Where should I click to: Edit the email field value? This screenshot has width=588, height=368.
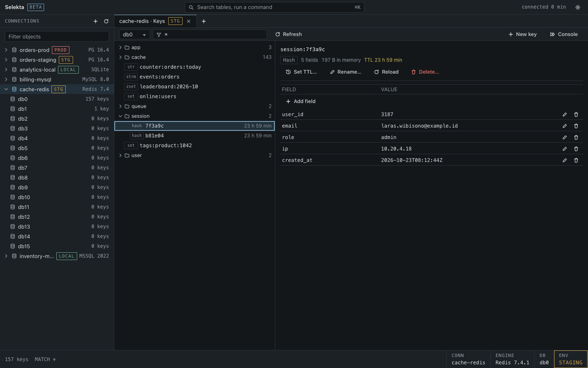point(565,126)
